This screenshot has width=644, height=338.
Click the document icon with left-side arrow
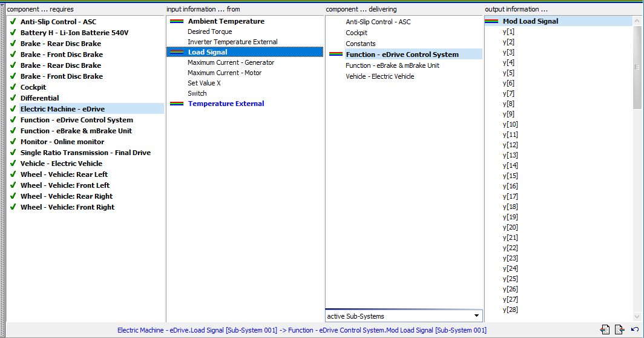pyautogui.click(x=605, y=330)
